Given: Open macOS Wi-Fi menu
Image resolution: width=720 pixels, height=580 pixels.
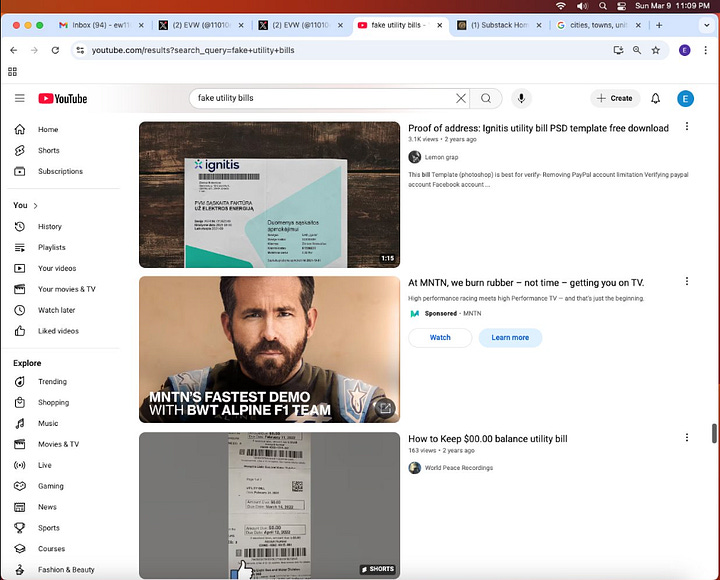Looking at the screenshot, I should (561, 6).
